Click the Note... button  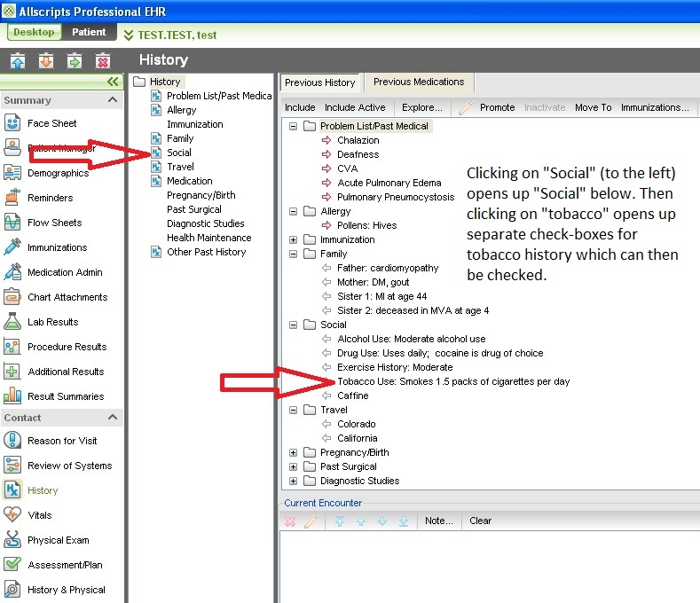click(439, 521)
